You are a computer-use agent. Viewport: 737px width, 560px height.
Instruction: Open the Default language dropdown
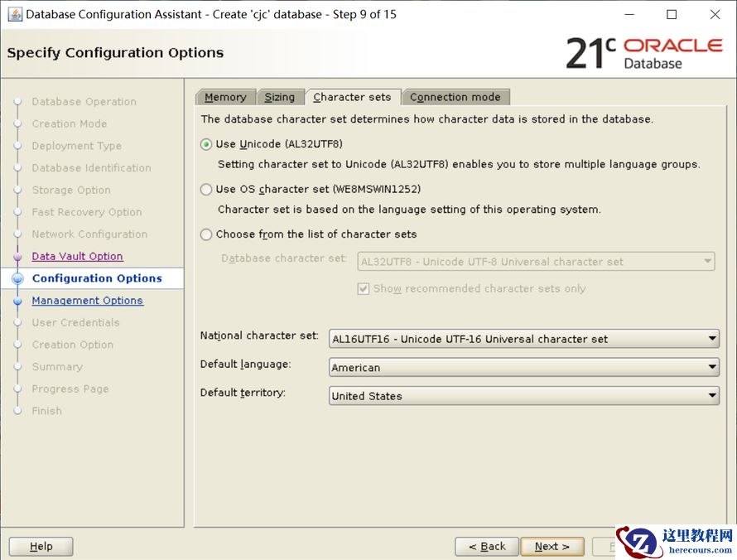[x=524, y=367]
